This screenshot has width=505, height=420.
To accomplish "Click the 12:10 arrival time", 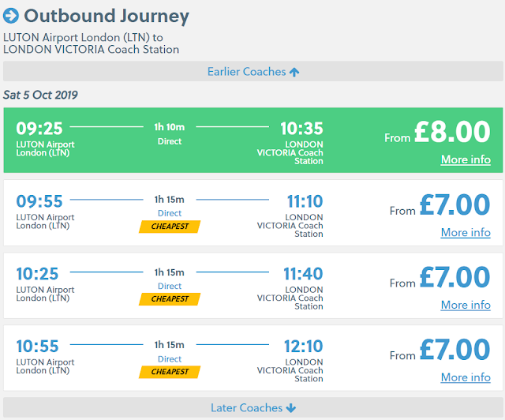I will (303, 347).
